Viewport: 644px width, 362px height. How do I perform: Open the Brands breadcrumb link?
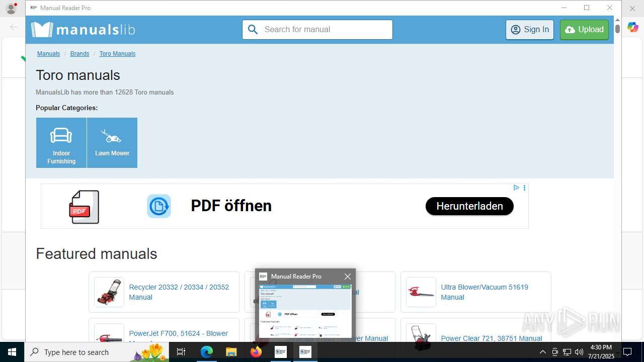point(79,54)
